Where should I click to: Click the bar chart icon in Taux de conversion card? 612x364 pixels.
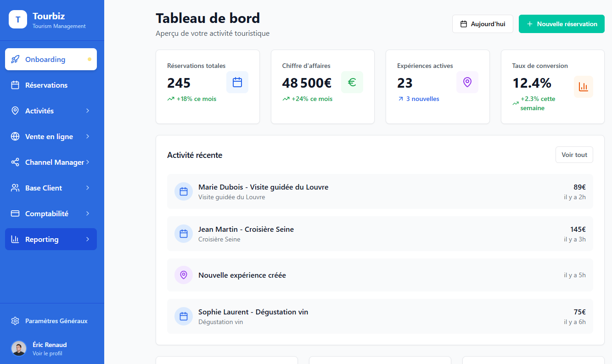click(x=583, y=87)
